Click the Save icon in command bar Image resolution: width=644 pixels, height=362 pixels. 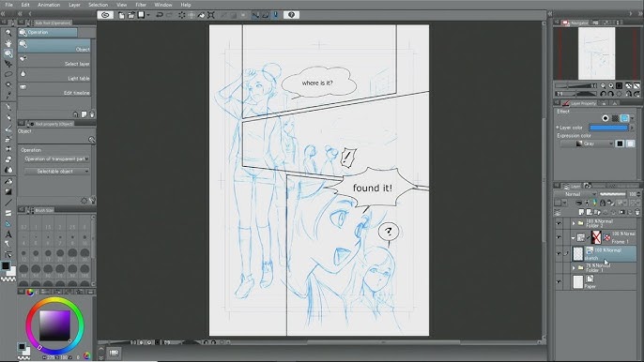click(x=141, y=15)
